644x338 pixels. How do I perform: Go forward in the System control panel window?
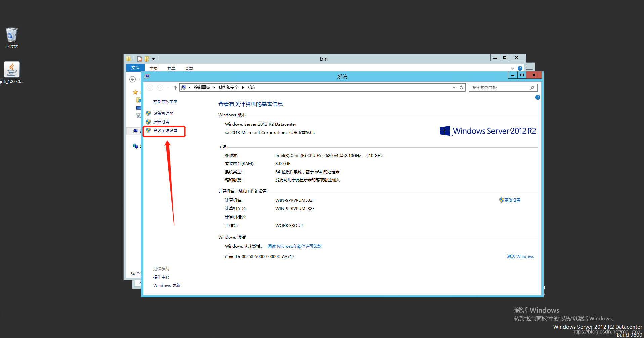[x=160, y=88]
